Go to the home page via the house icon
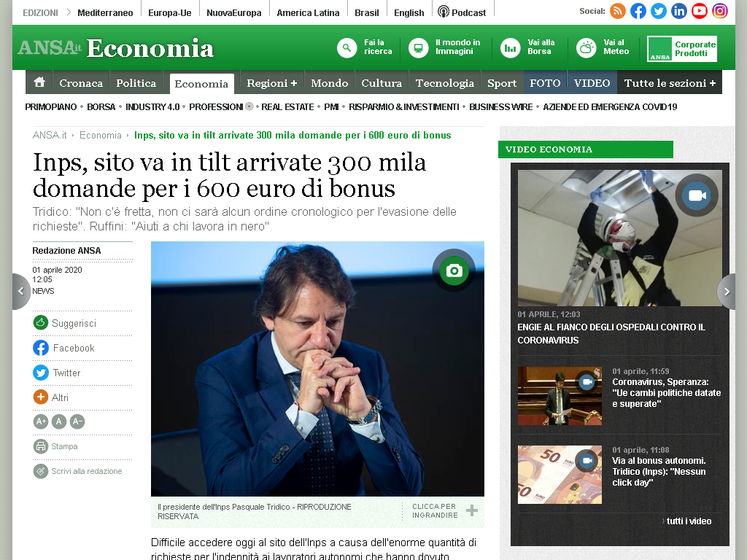Image resolution: width=747 pixels, height=560 pixels. 39,82
